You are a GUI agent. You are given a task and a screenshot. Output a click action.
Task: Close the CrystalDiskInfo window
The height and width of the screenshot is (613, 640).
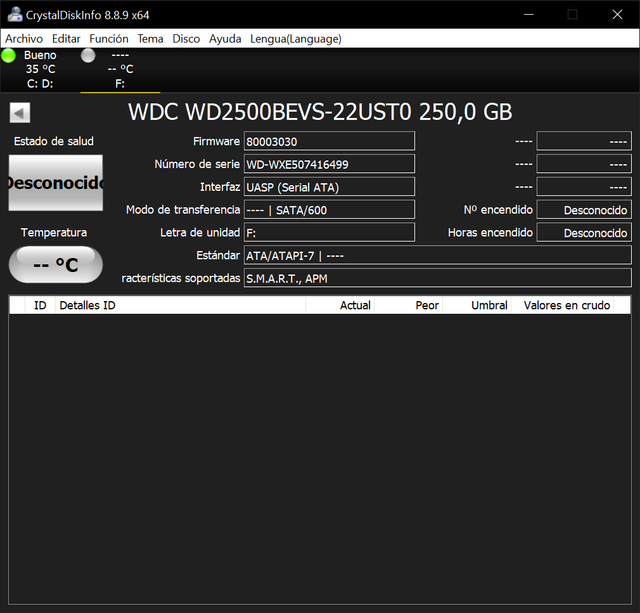(x=617, y=15)
